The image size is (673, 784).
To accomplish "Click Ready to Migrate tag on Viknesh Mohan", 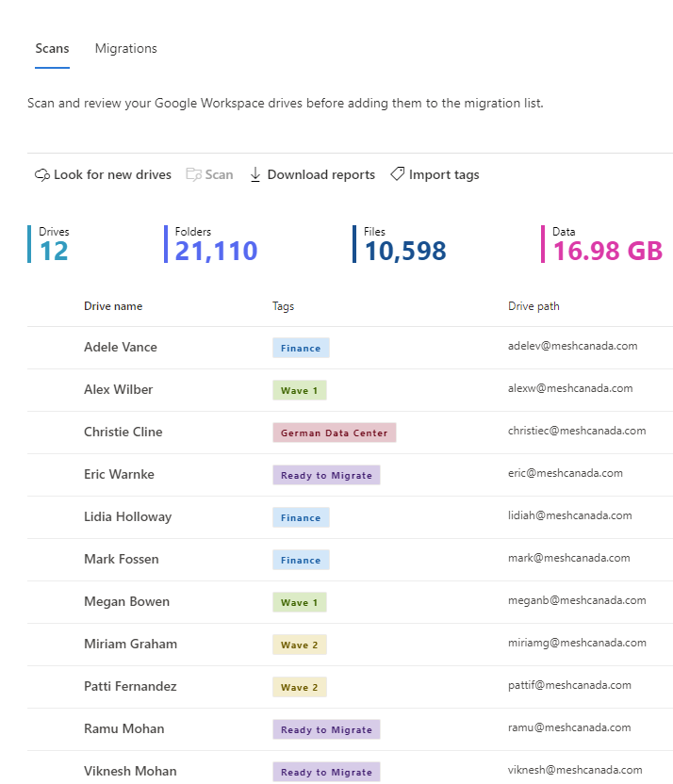I will 326,772.
